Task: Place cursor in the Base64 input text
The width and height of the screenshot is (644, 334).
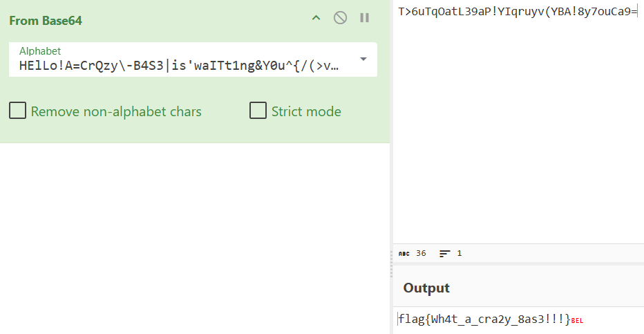Action: [x=517, y=12]
